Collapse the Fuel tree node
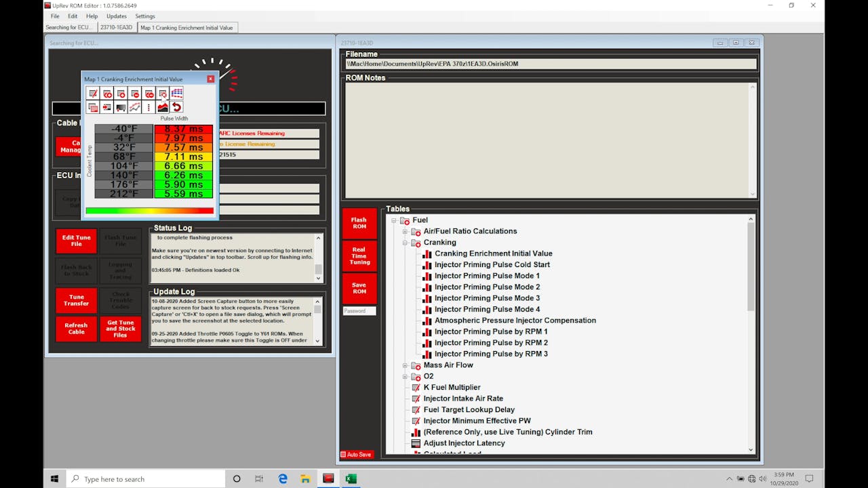Screen dimensions: 868x488 [393, 220]
